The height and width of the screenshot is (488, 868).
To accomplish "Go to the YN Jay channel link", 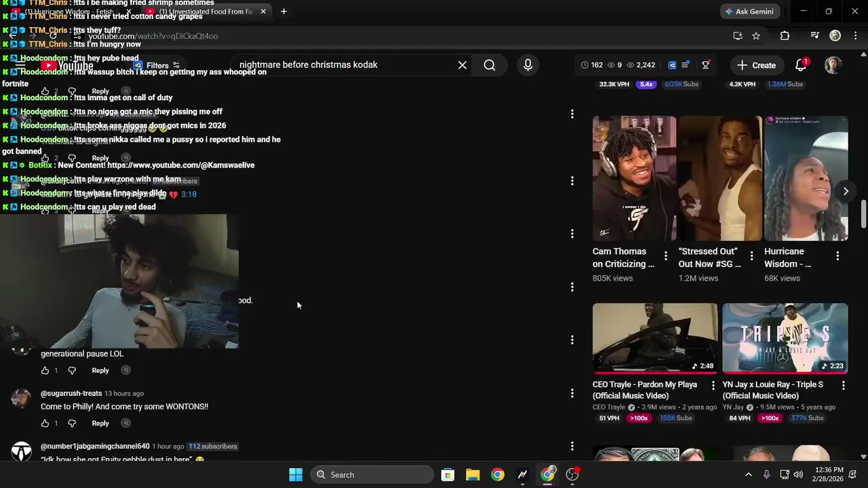I will coord(733,407).
